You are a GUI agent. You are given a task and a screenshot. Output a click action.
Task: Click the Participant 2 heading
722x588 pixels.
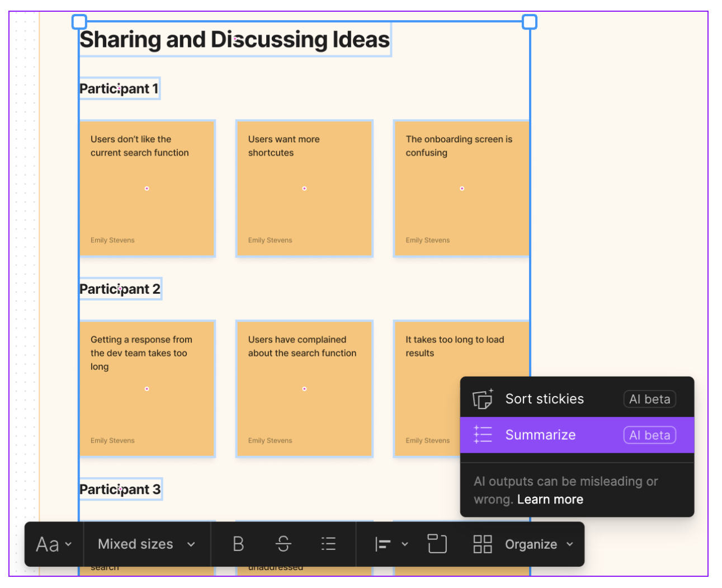pos(120,289)
